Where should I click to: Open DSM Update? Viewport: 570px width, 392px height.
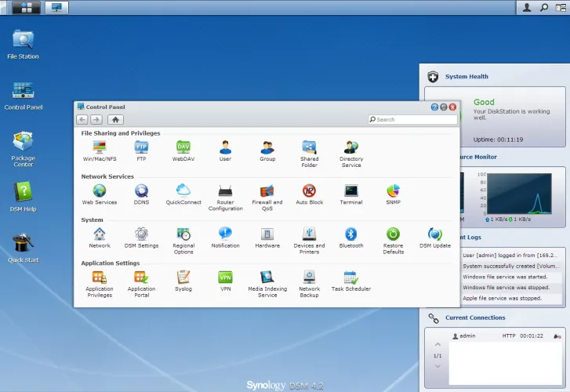pyautogui.click(x=435, y=238)
